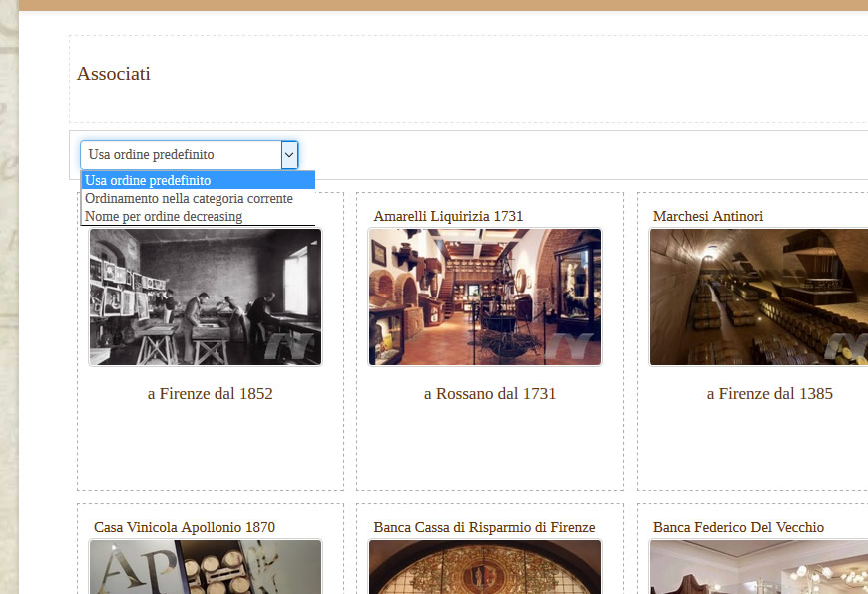
Task: Click the 'Associati' page heading
Action: [x=114, y=74]
